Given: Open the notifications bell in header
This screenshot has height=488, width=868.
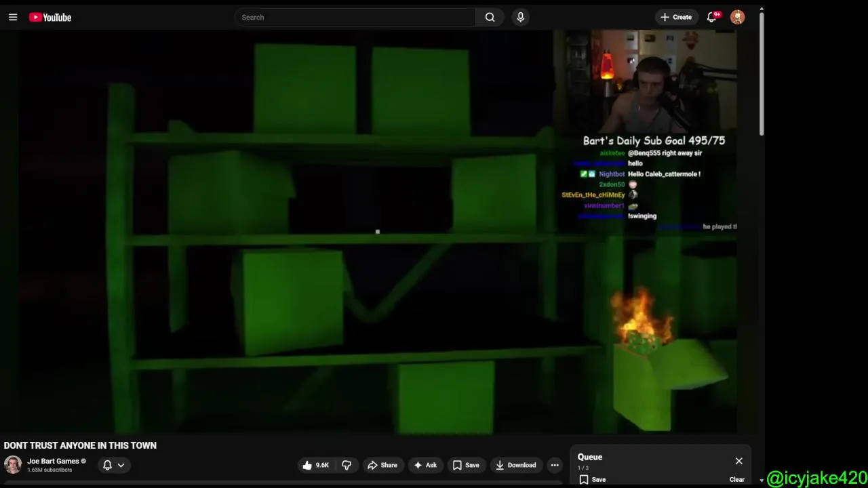Looking at the screenshot, I should point(712,17).
